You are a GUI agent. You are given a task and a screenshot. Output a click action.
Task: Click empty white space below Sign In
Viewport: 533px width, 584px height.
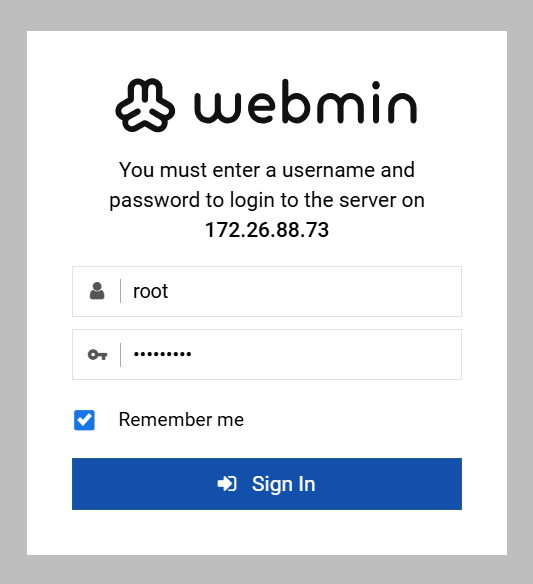click(267, 533)
